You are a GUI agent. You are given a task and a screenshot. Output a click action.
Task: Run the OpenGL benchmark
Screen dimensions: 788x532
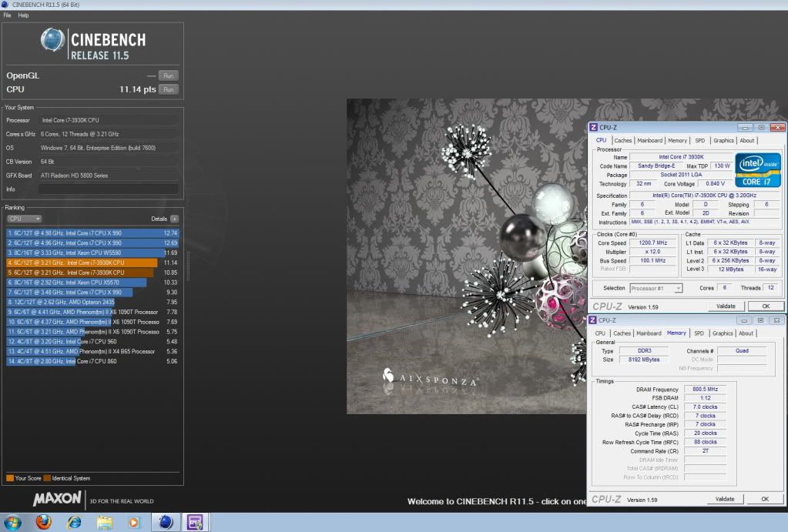(169, 75)
